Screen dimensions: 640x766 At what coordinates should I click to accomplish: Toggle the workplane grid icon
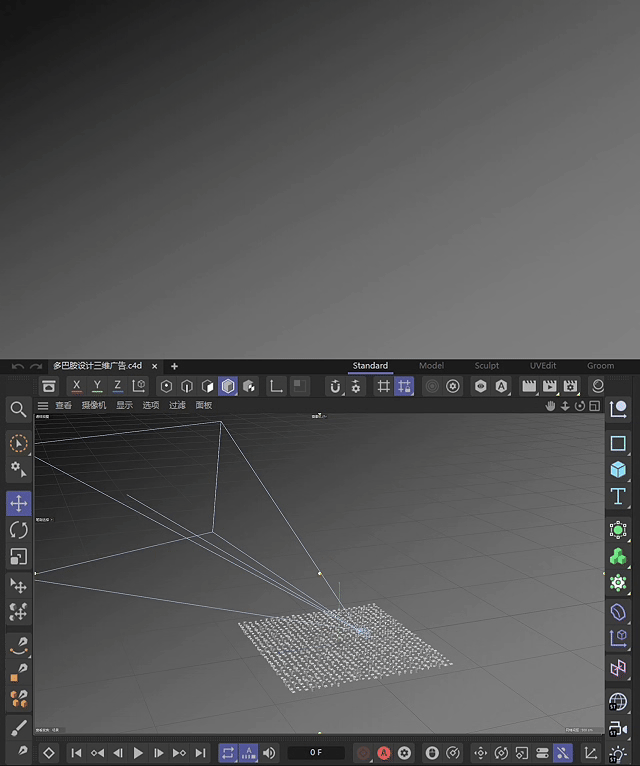[x=384, y=386]
